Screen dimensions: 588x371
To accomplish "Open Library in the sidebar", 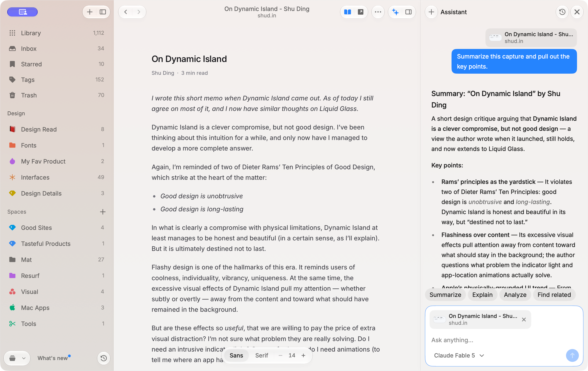I will tap(57, 33).
